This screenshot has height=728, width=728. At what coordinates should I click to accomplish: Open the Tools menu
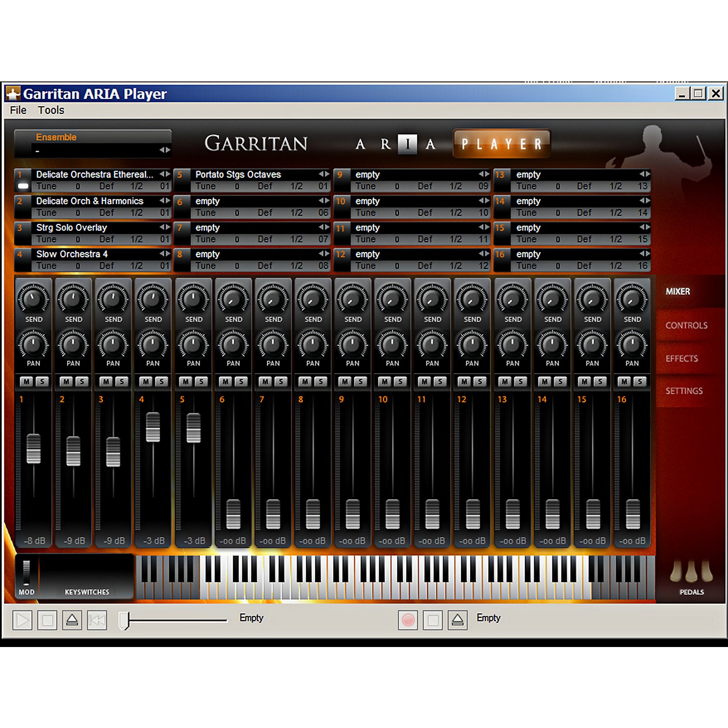pyautogui.click(x=51, y=110)
